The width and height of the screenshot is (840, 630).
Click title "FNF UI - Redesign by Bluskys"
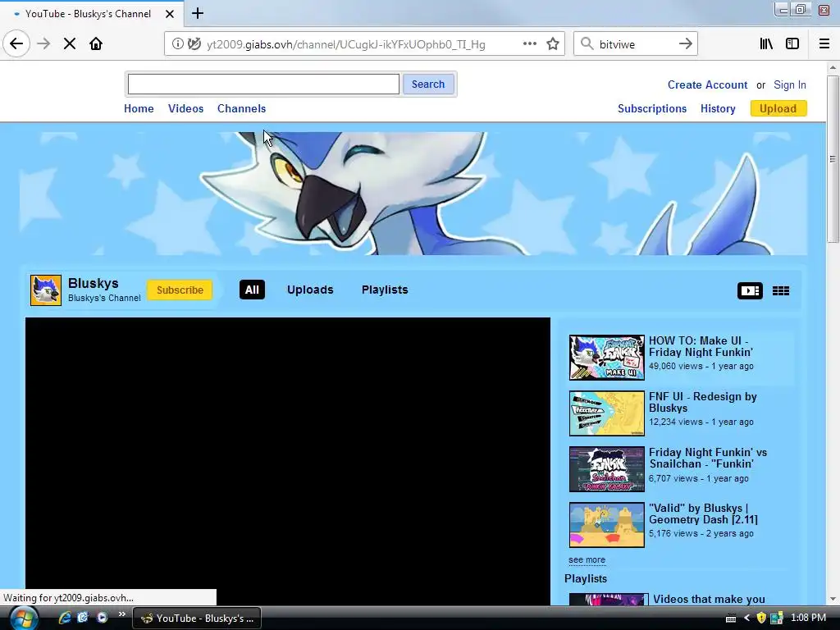pos(703,402)
